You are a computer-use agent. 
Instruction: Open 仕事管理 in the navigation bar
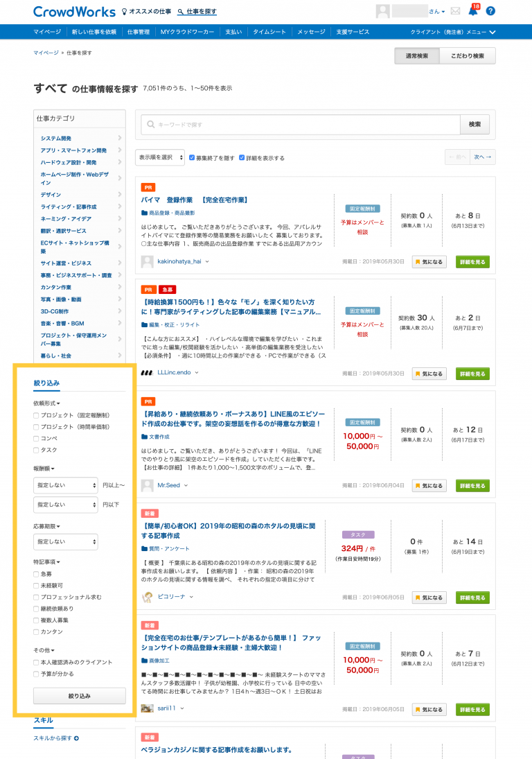pos(139,32)
